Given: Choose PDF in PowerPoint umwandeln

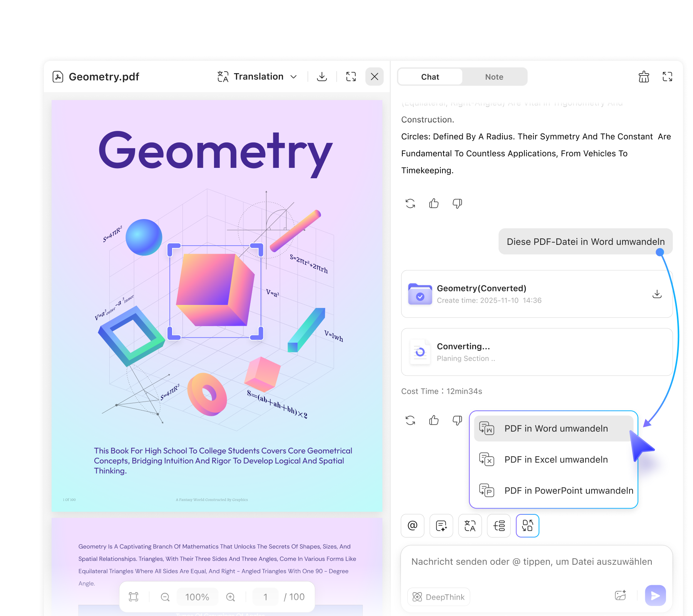Looking at the screenshot, I should (554, 490).
